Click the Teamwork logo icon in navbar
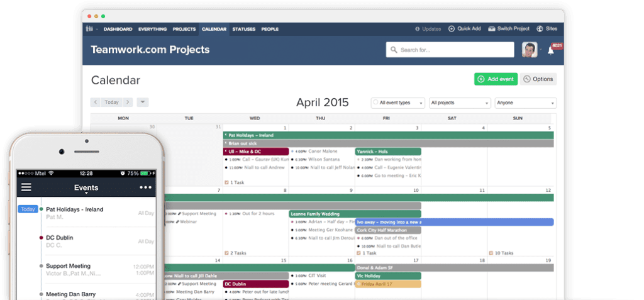This screenshot has height=300, width=644. point(90,29)
